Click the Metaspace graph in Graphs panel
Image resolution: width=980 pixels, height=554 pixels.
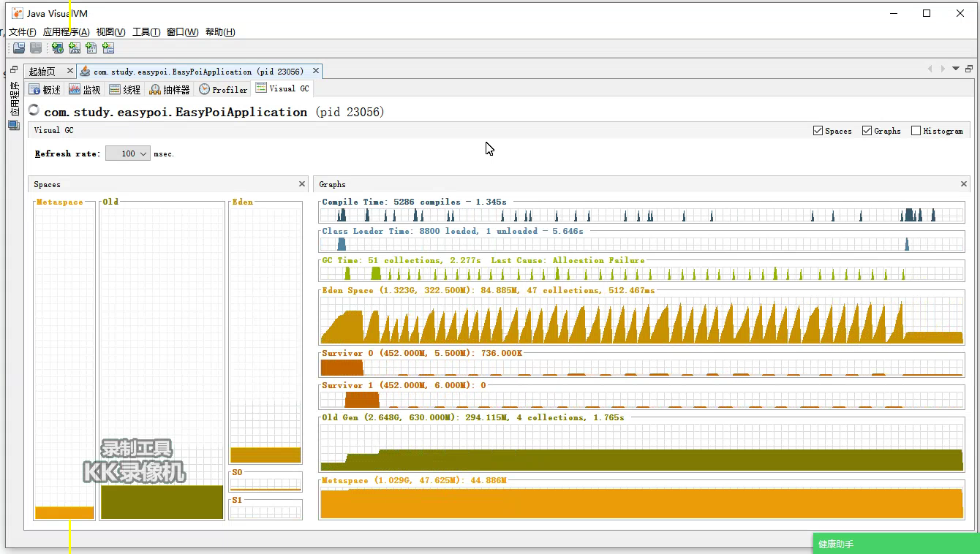[x=641, y=502]
